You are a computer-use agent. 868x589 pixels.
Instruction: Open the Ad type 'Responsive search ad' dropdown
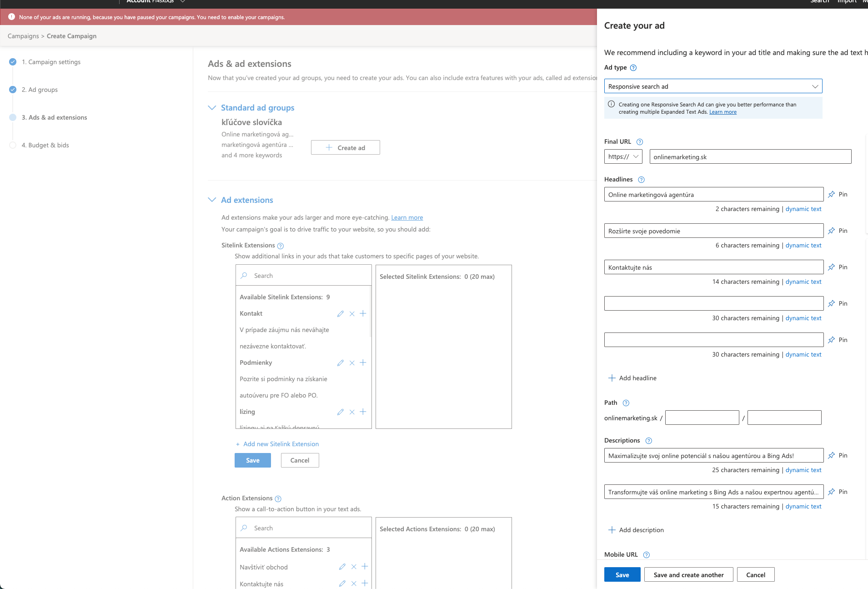pyautogui.click(x=712, y=86)
